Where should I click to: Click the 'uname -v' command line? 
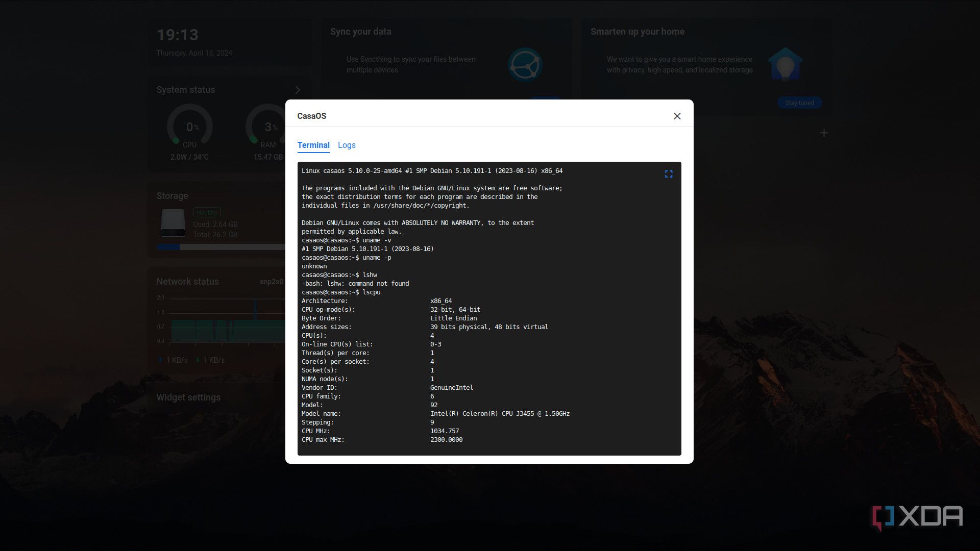[x=347, y=240]
